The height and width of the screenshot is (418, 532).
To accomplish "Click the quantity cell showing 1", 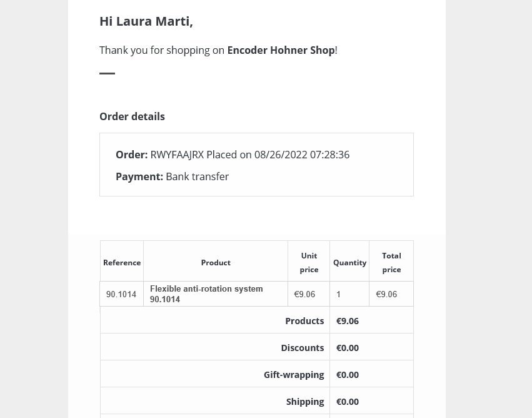I will 339,294.
